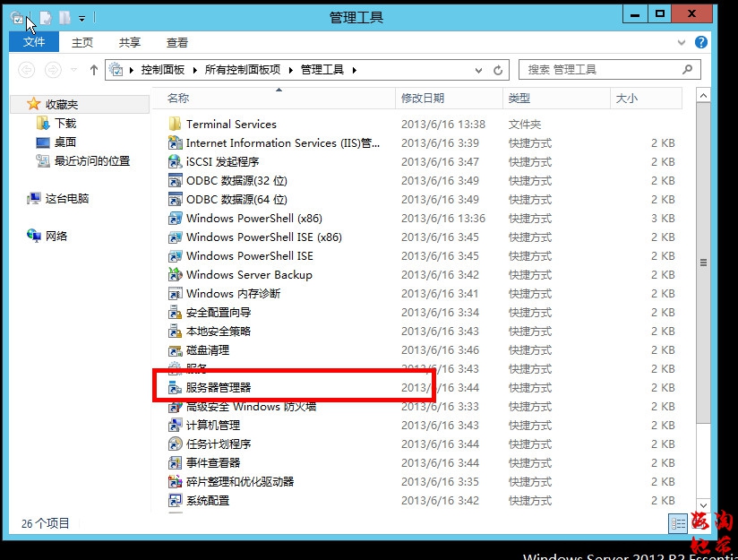Select the 高级安全 Windows 防火墙 entry
Image resolution: width=738 pixels, height=560 pixels.
[252, 407]
